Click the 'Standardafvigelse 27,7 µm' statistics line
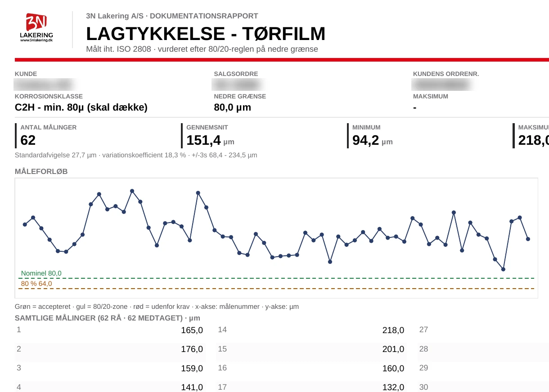549x392 pixels. click(136, 155)
